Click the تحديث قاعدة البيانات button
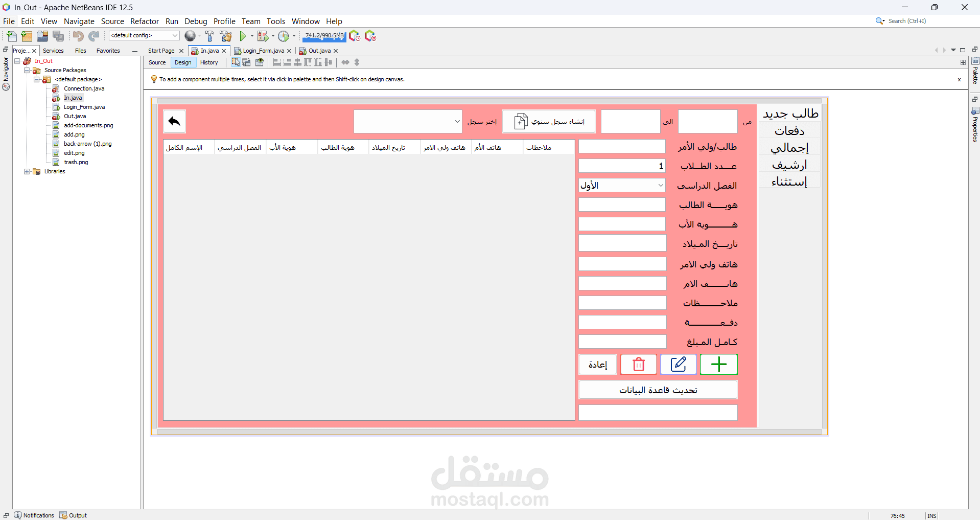This screenshot has width=980, height=520. pos(658,390)
